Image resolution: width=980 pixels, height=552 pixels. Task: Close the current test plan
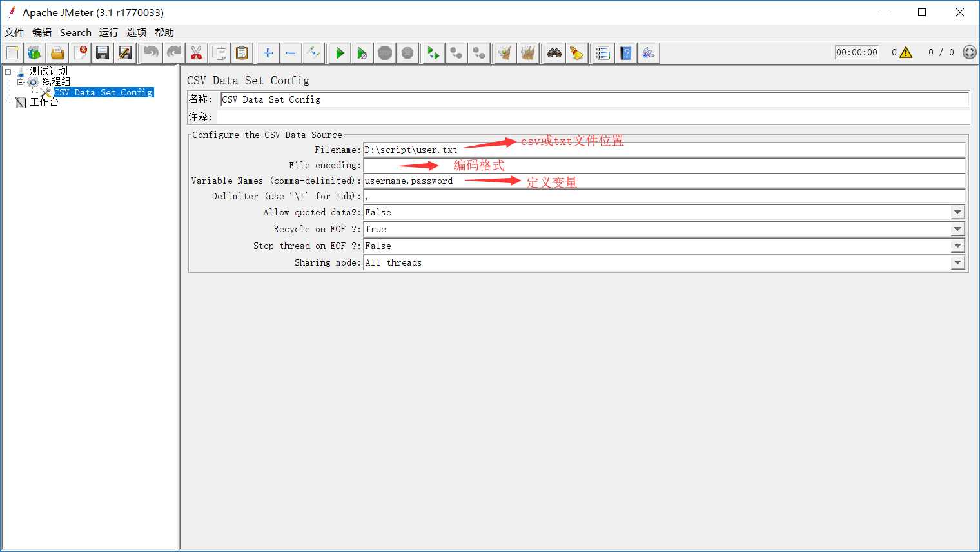click(80, 53)
